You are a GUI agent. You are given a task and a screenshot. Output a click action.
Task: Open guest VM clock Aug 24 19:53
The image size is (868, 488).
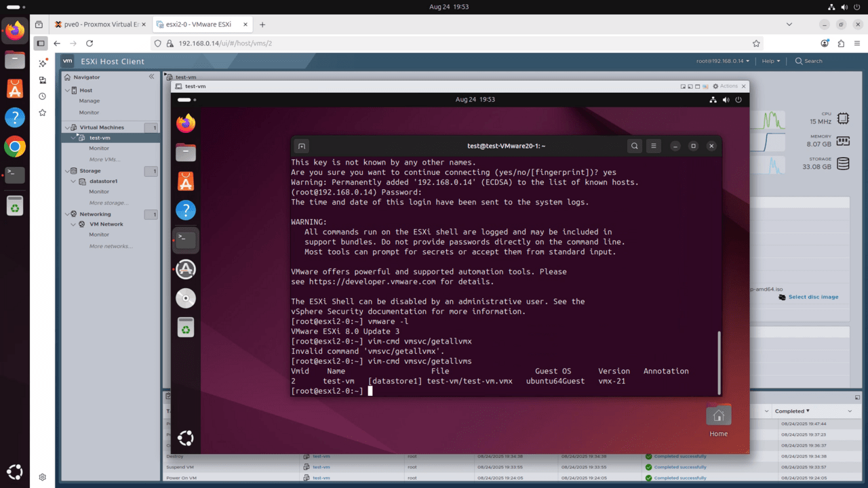click(475, 100)
